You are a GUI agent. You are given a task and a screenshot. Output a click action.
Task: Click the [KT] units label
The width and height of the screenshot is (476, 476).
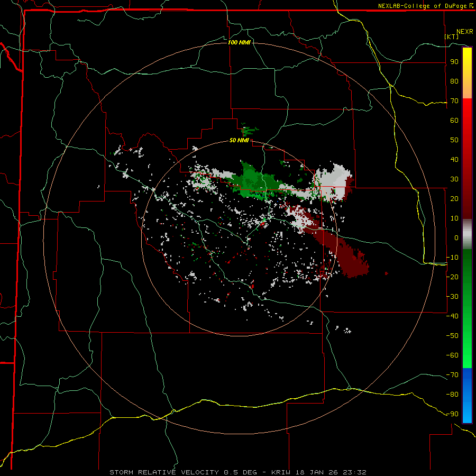(x=452, y=36)
